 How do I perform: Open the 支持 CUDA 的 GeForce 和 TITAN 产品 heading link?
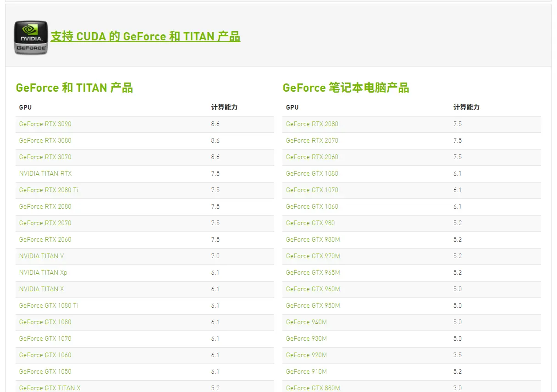pyautogui.click(x=145, y=37)
